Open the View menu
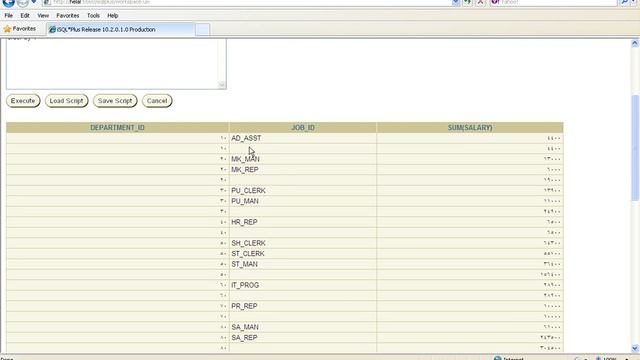This screenshot has height=360, width=640. [x=43, y=16]
